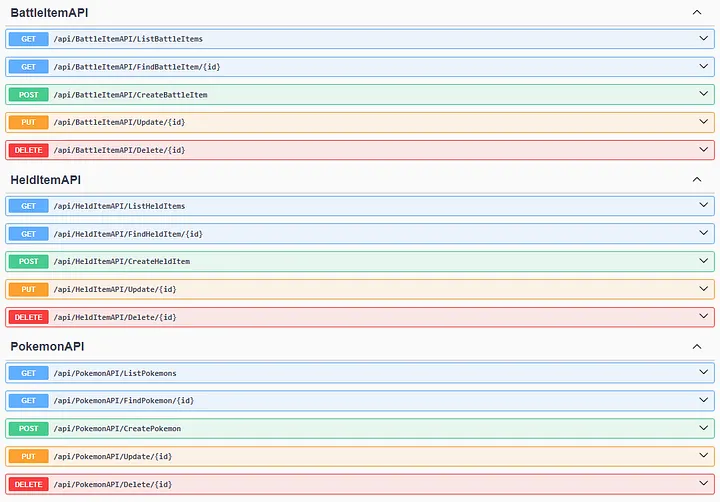
Task: Click GET badge for ListBattleItems
Action: coord(28,39)
